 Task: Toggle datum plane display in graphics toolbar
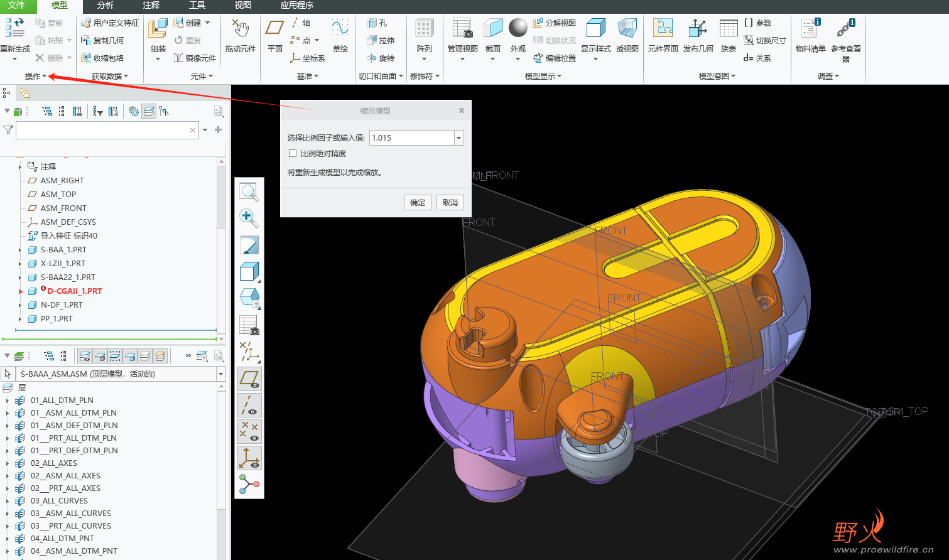pyautogui.click(x=249, y=379)
